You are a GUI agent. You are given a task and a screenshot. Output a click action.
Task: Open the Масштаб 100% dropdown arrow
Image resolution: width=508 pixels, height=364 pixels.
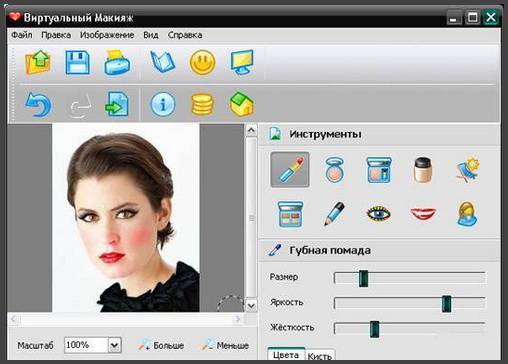(114, 345)
